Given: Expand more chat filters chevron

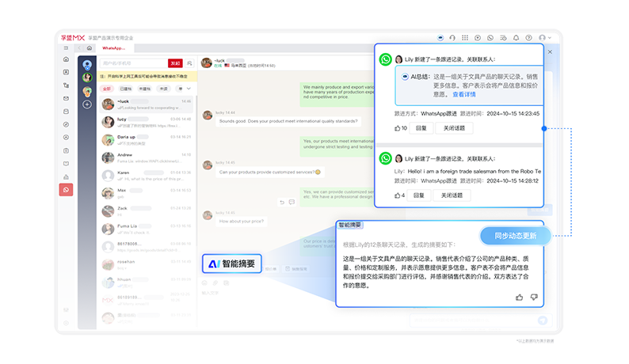Looking at the screenshot, I should (189, 89).
